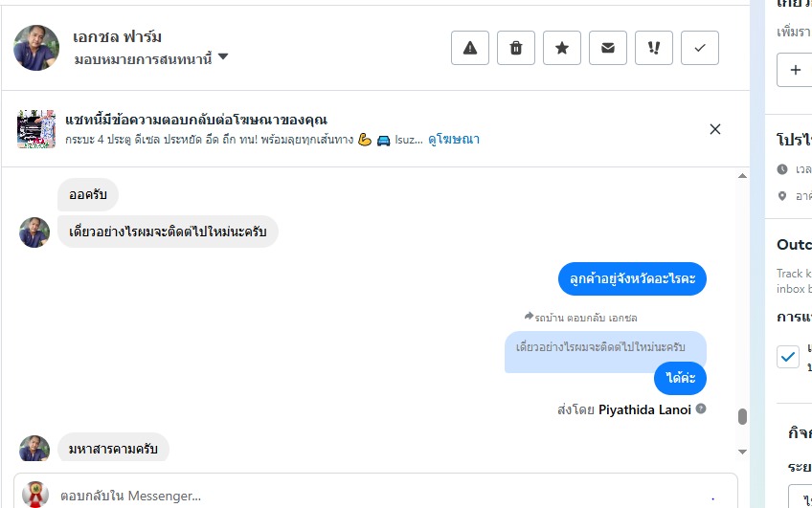
Task: Mark conversation done with the checkmark icon
Action: tap(700, 48)
